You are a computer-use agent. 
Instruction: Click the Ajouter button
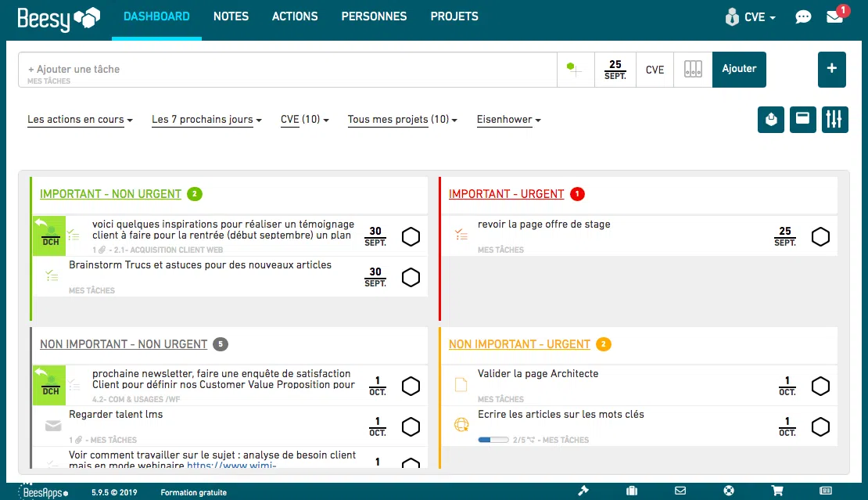point(739,69)
